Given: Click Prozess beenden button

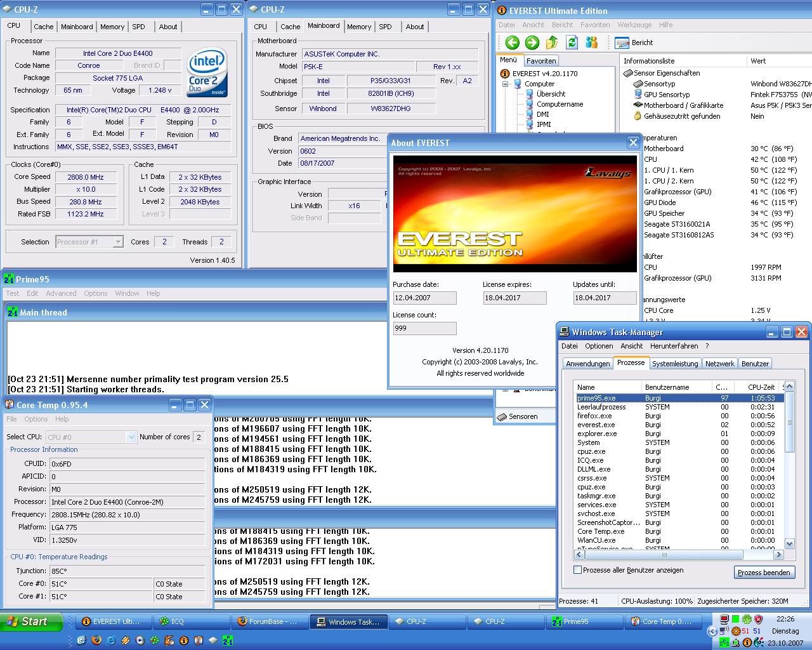Looking at the screenshot, I should [x=764, y=573].
